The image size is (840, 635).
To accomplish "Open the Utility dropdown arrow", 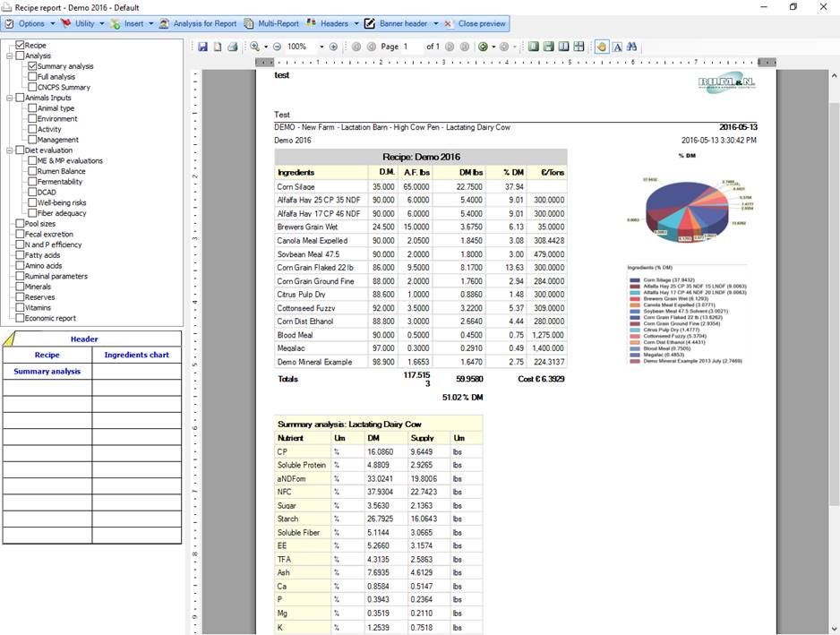I will [102, 23].
